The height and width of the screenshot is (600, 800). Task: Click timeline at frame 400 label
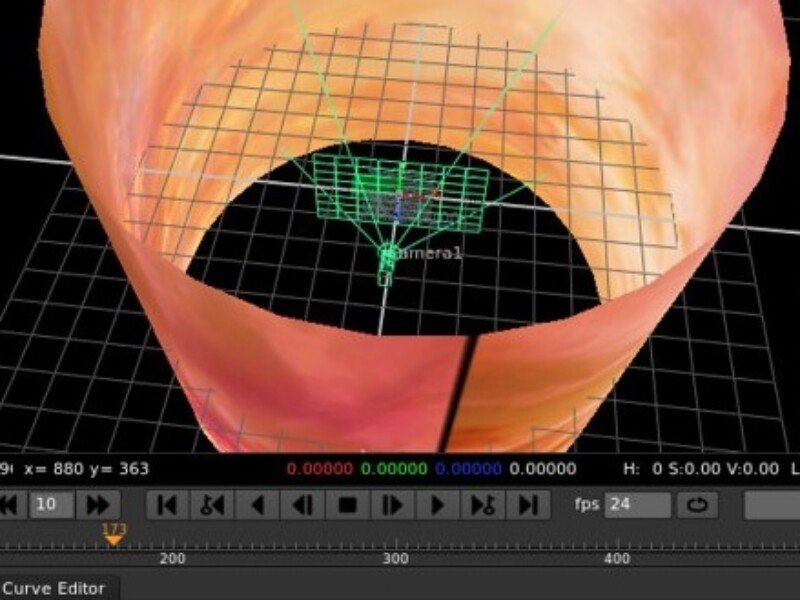click(x=617, y=559)
